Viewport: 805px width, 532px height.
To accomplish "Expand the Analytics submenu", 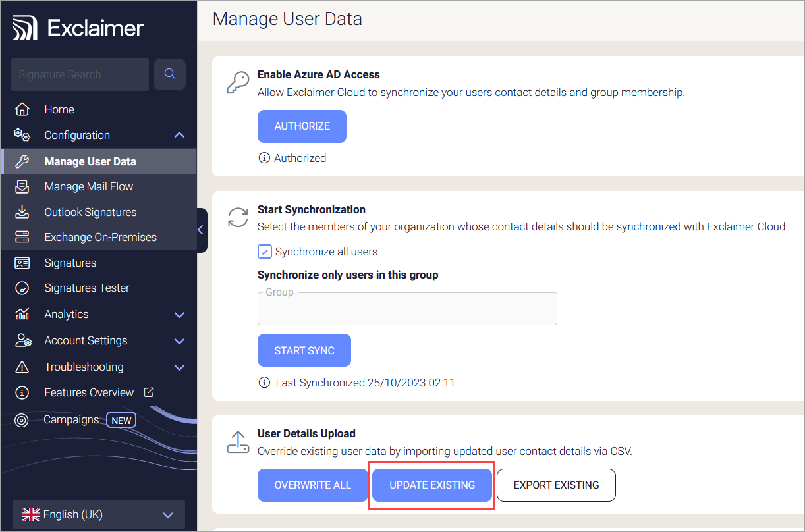I will (x=179, y=315).
